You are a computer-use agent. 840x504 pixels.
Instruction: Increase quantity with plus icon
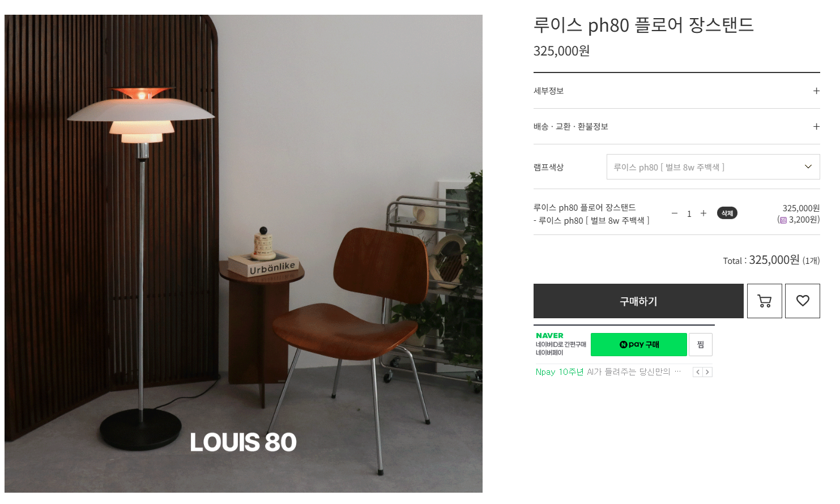click(x=703, y=213)
